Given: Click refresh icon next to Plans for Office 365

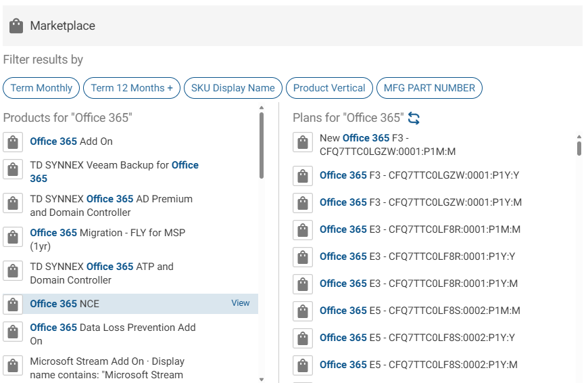Looking at the screenshot, I should pyautogui.click(x=414, y=118).
